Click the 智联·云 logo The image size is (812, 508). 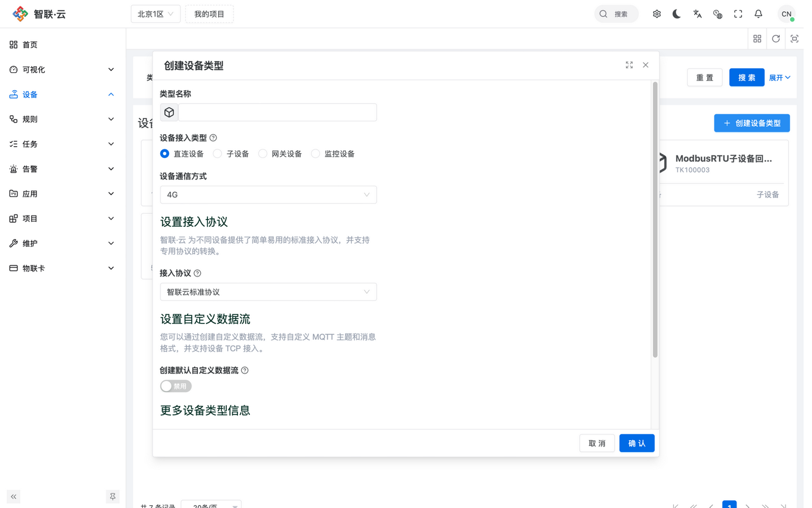pyautogui.click(x=39, y=14)
